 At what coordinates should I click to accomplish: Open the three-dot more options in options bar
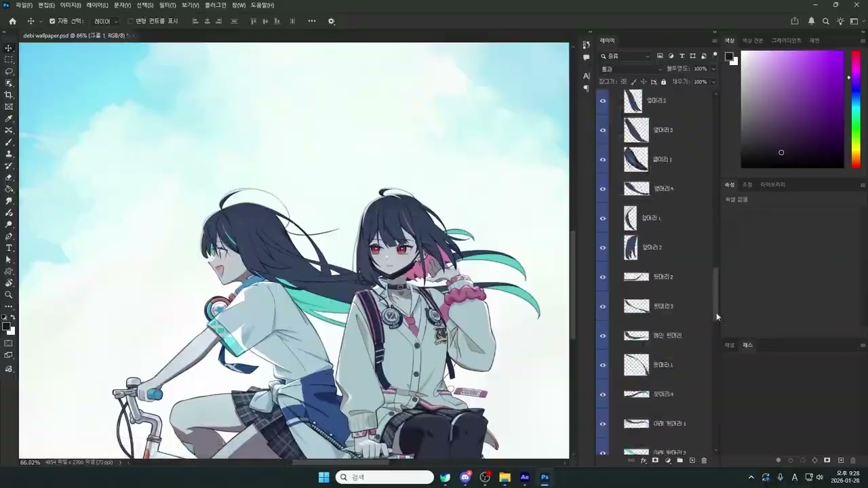coord(312,21)
